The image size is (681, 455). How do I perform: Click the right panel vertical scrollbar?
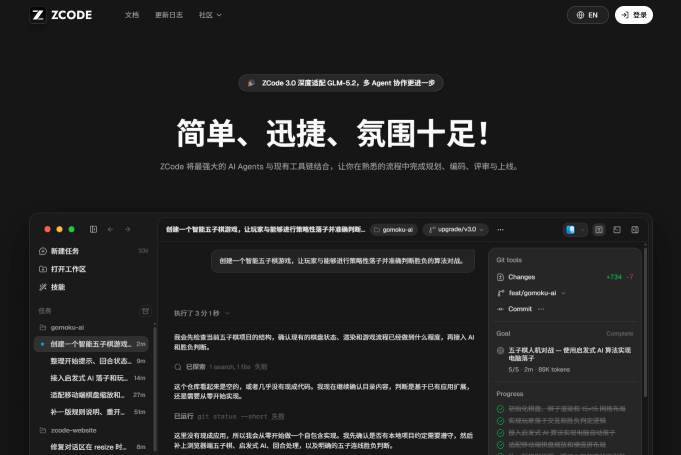click(x=645, y=321)
